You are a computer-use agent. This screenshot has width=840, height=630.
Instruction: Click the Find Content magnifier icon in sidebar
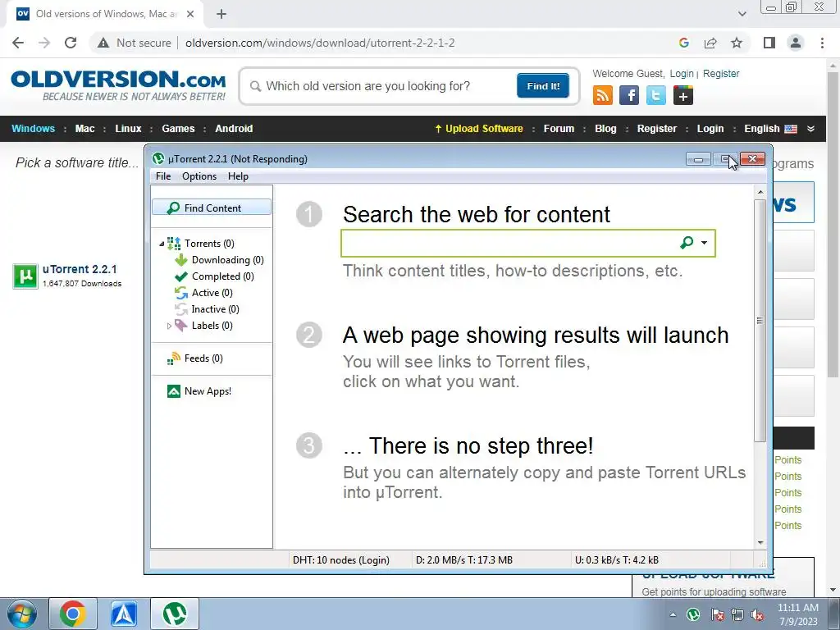[x=173, y=208]
